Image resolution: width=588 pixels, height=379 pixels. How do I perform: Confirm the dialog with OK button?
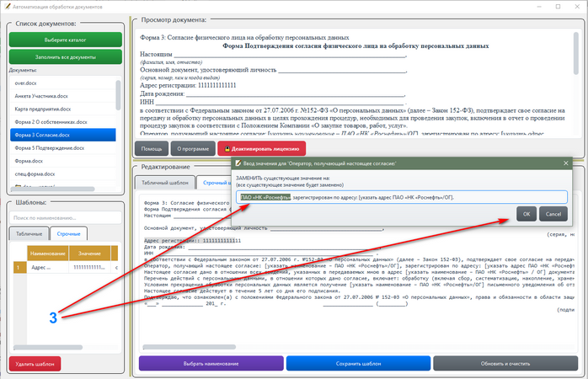(527, 214)
